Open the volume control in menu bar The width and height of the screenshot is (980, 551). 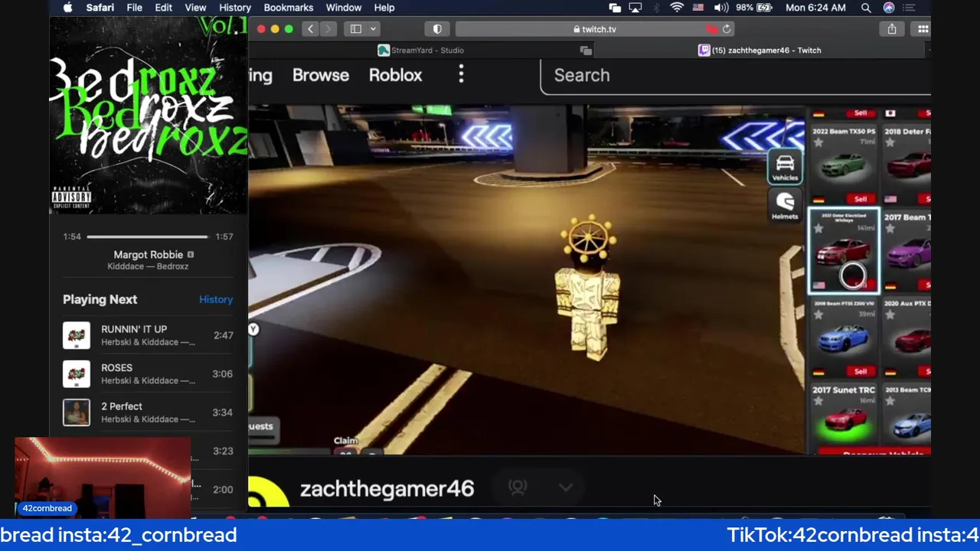point(720,8)
